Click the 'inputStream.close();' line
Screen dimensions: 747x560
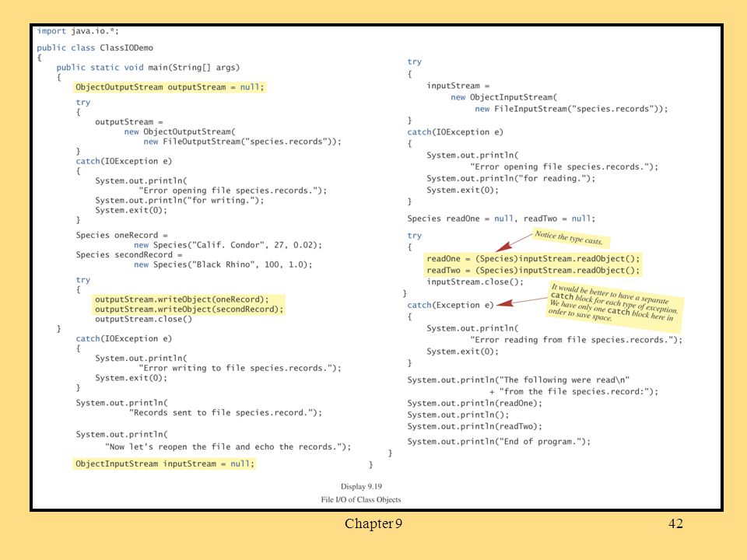475,282
